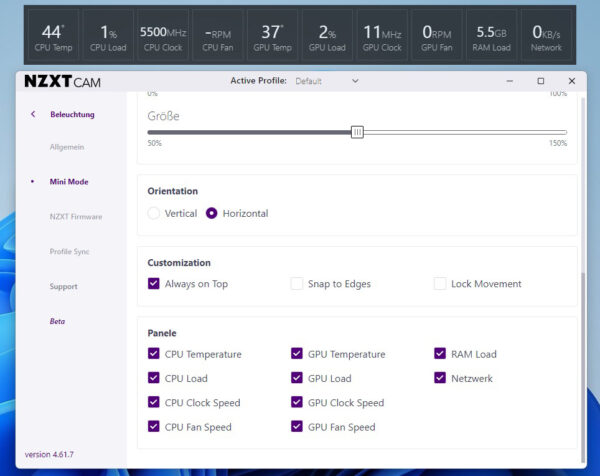Click the RAM Load mini tile
Screen dimensions: 600x476
(x=491, y=35)
